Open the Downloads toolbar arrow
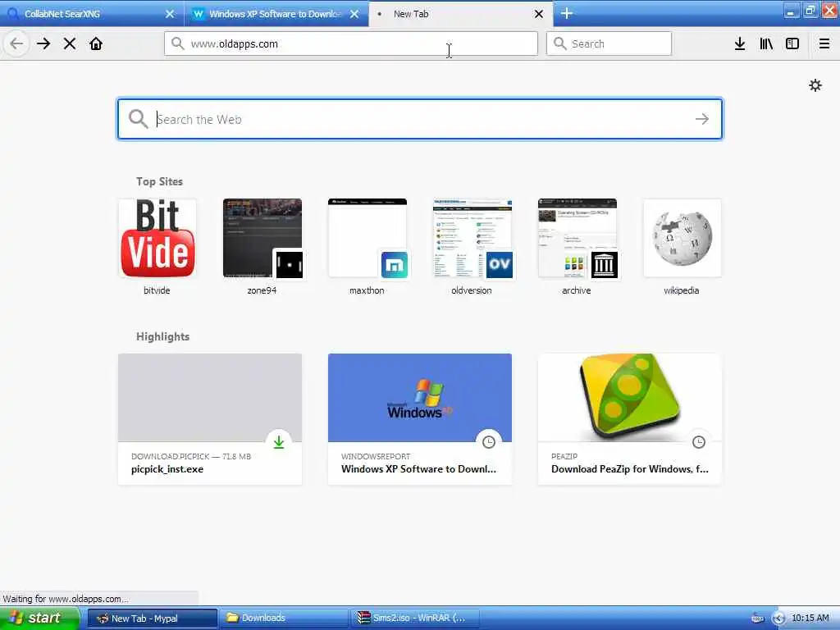 click(x=740, y=43)
